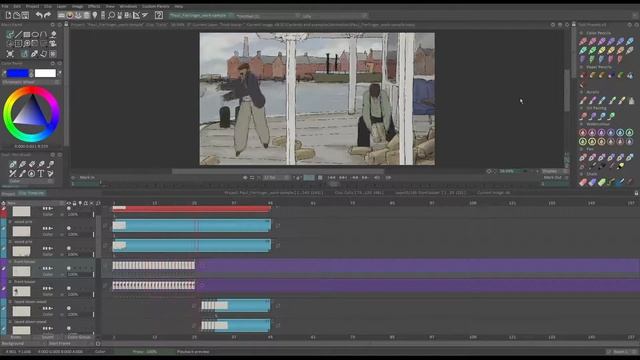Screen dimensions: 640x360
Task: Pick the green chalk preset
Action: pyautogui.click(x=602, y=182)
